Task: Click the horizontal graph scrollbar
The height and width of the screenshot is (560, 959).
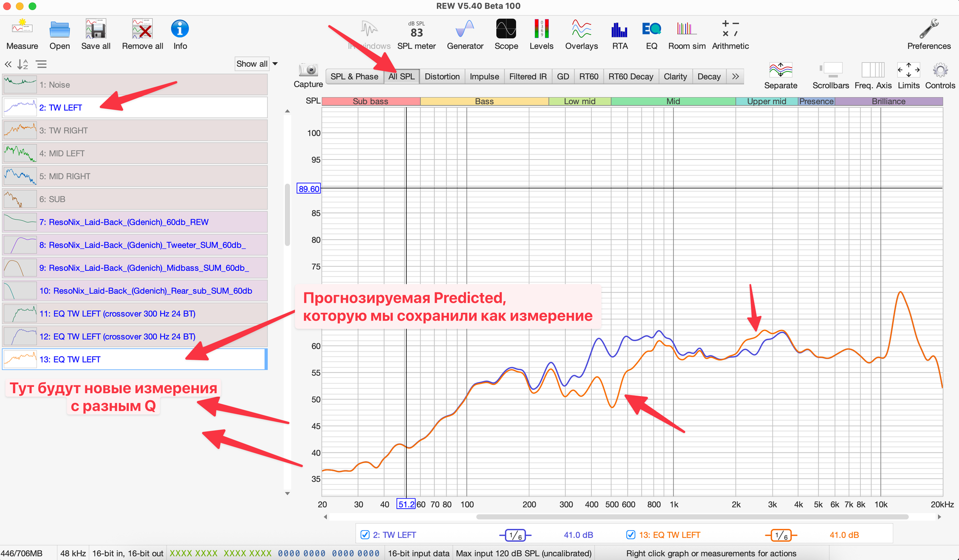Action: (691, 517)
